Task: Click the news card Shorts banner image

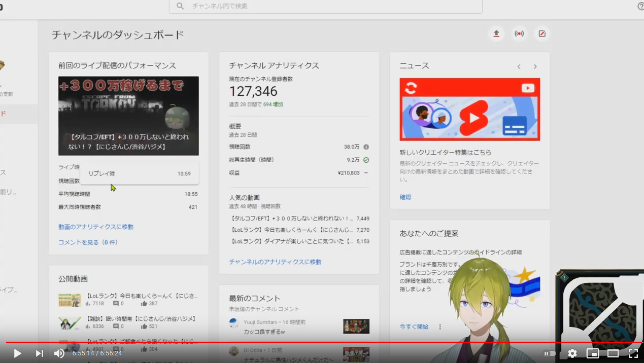Action: 469,109
